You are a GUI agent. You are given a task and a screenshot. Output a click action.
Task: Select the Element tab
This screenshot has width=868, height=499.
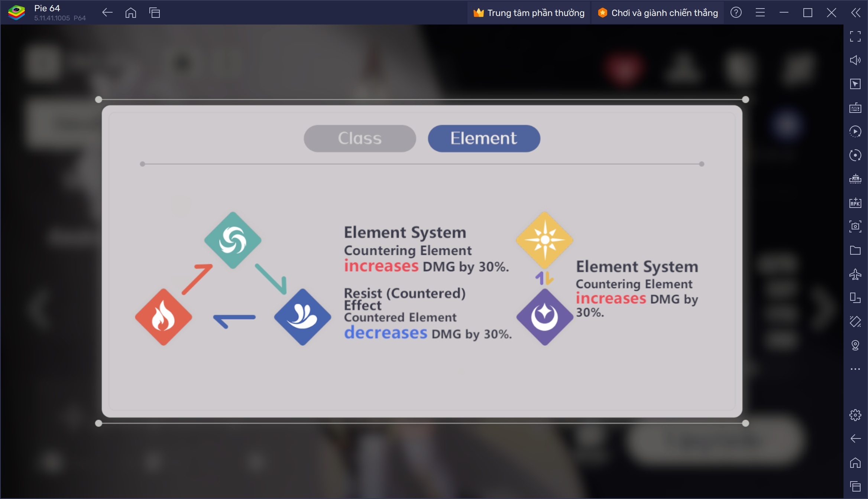(x=484, y=138)
